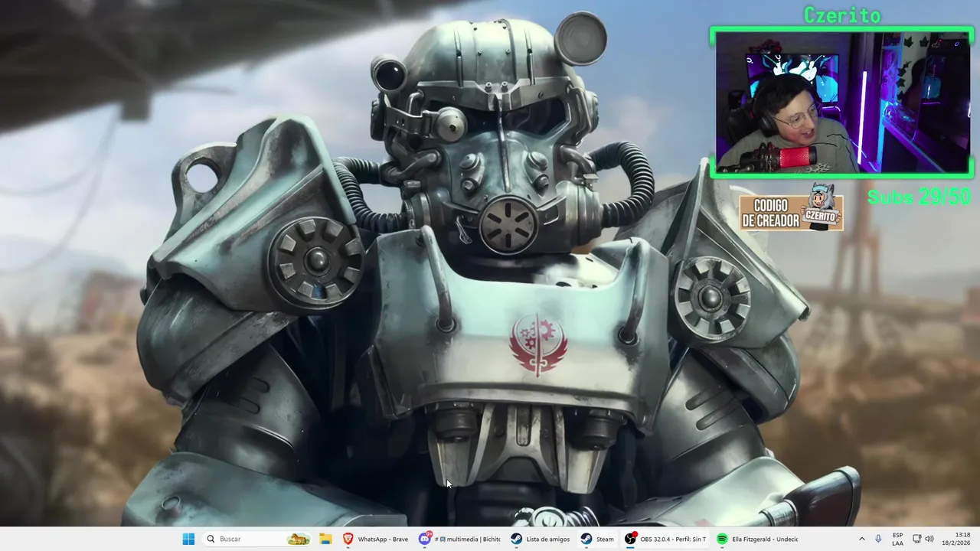Expand the hidden system tray icons
Image resolution: width=980 pixels, height=551 pixels.
861,539
